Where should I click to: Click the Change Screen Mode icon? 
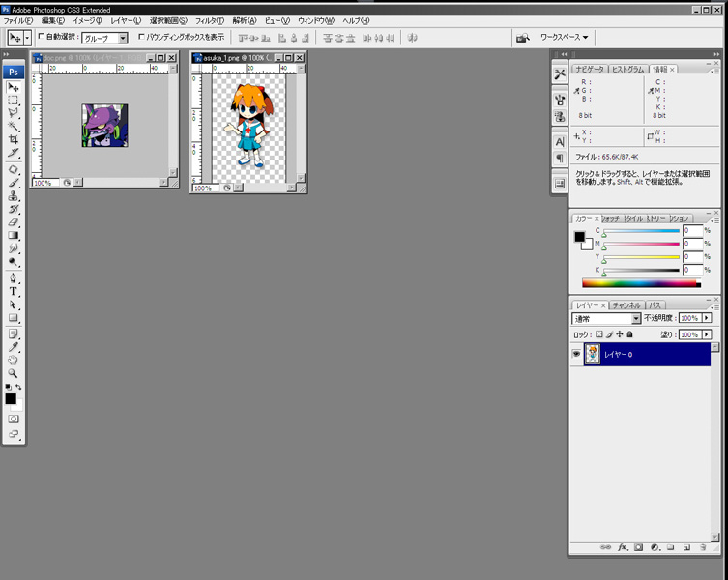click(x=14, y=434)
